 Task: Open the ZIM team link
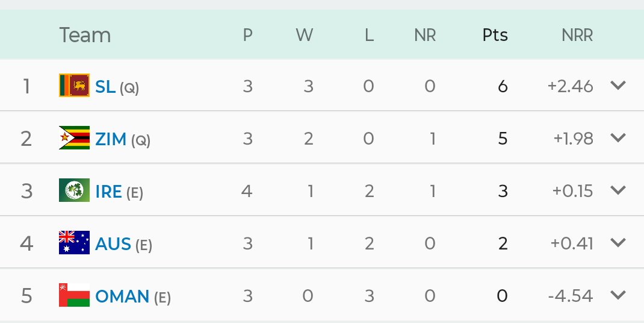[111, 139]
